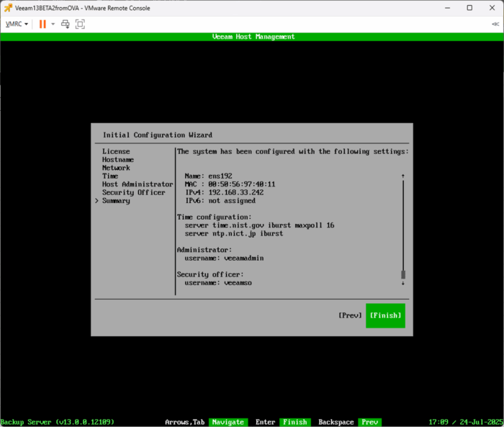The height and width of the screenshot is (427, 504).
Task: Click the Backup Server version text
Action: click(58, 422)
